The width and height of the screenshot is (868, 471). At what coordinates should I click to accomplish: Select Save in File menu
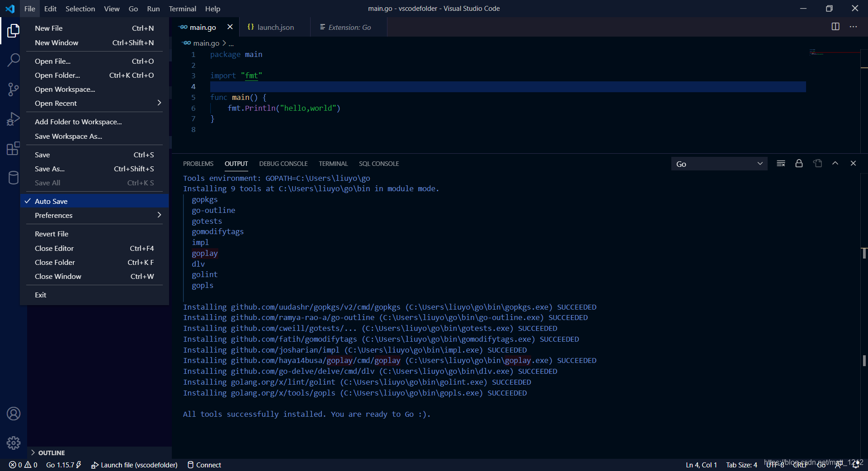pyautogui.click(x=94, y=155)
